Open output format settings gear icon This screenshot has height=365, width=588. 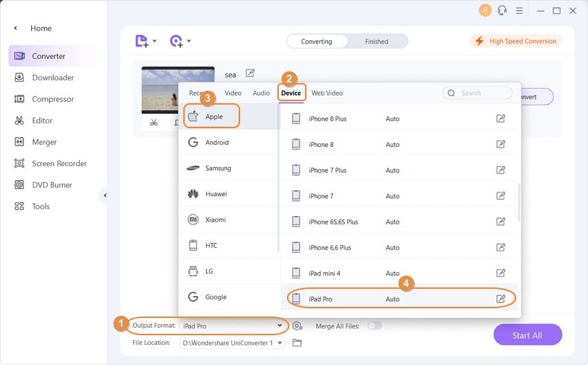pos(297,326)
